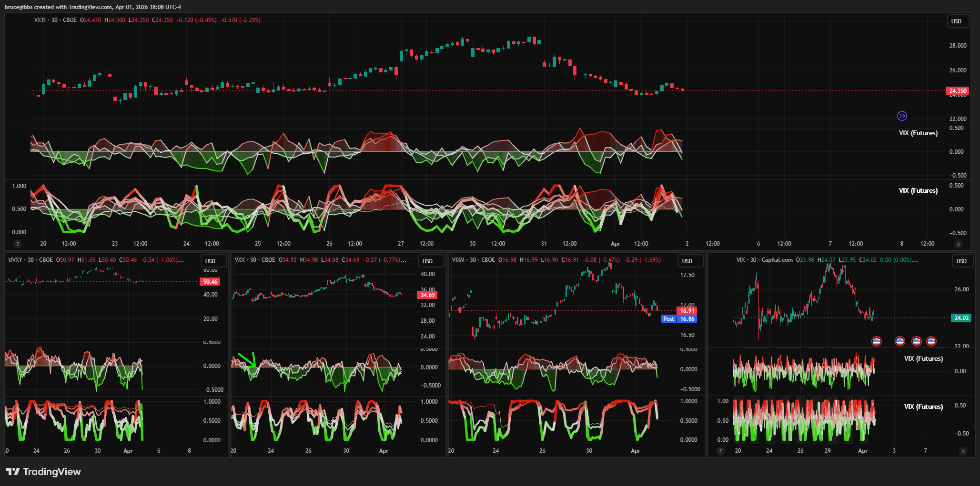Click the first US flag economic event icon
The height and width of the screenshot is (486, 980).
(x=876, y=341)
